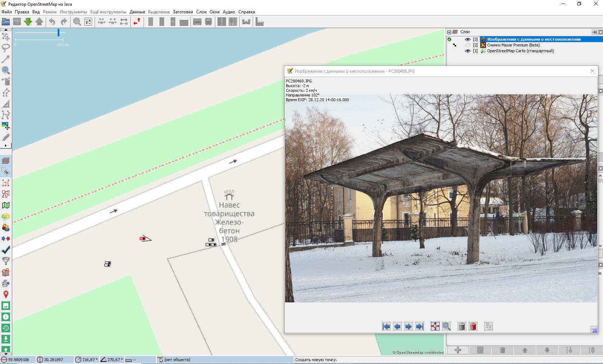This screenshot has width=603, height=364.
Task: Delete image file with red trash
Action: click(473, 327)
